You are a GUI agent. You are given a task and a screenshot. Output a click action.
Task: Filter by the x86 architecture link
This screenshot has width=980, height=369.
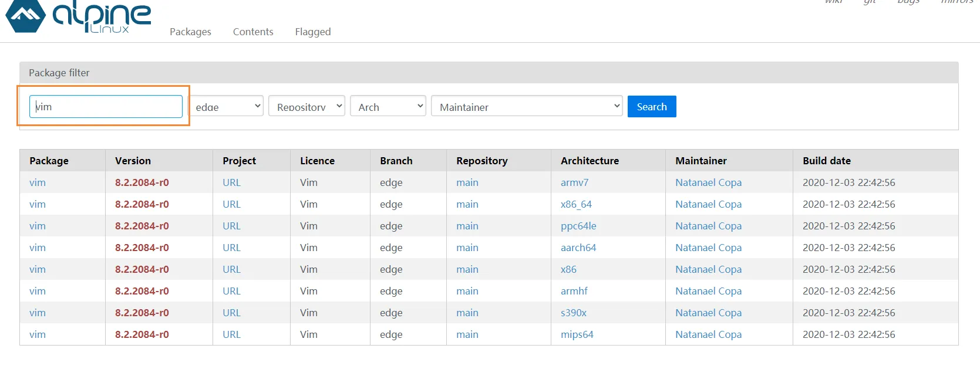click(568, 269)
